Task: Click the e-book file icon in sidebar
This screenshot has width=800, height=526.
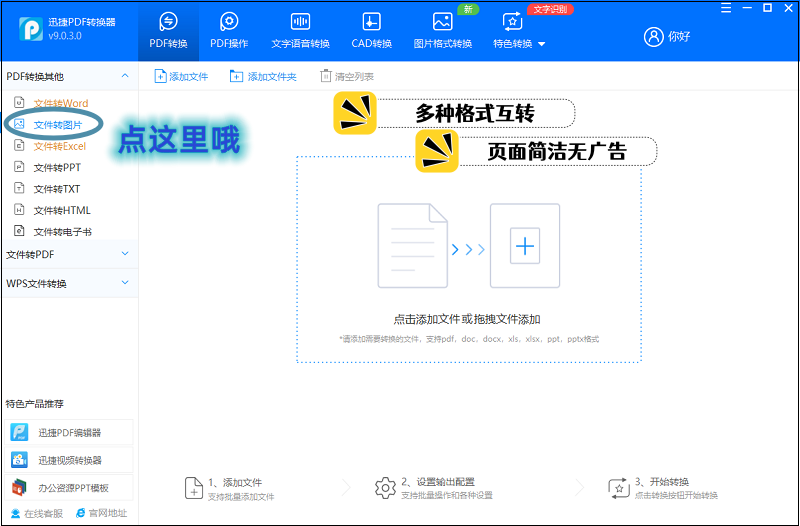Action: (19, 231)
